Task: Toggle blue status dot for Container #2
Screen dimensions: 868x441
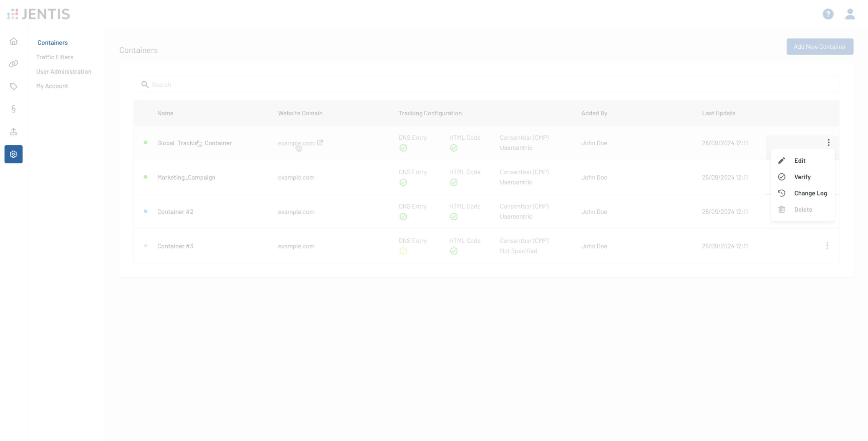Action: [x=146, y=212]
